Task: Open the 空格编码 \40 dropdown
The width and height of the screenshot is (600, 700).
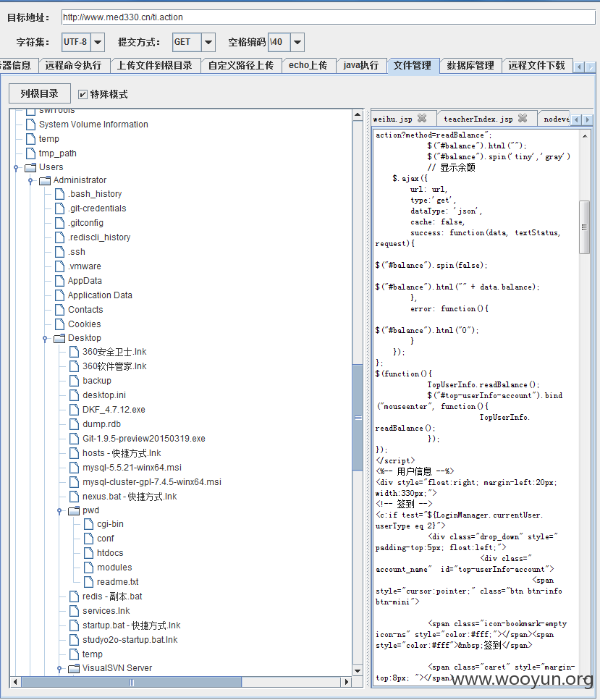Action: pos(297,43)
